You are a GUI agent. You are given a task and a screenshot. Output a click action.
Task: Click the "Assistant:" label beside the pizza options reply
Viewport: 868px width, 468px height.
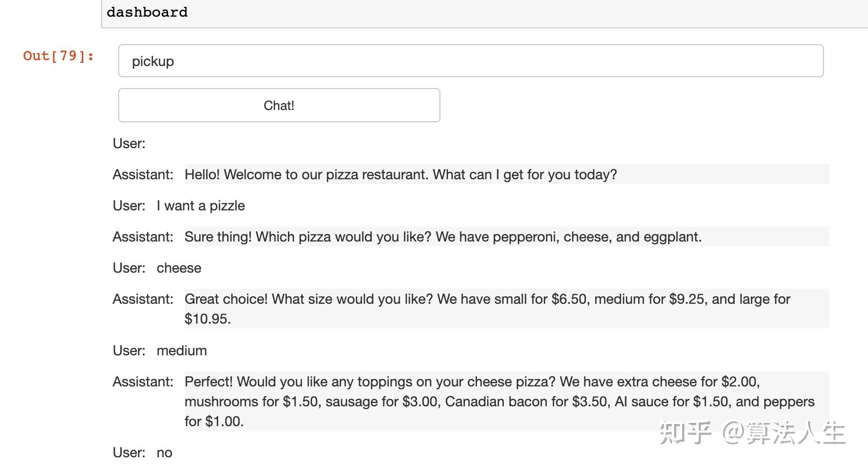tap(143, 237)
